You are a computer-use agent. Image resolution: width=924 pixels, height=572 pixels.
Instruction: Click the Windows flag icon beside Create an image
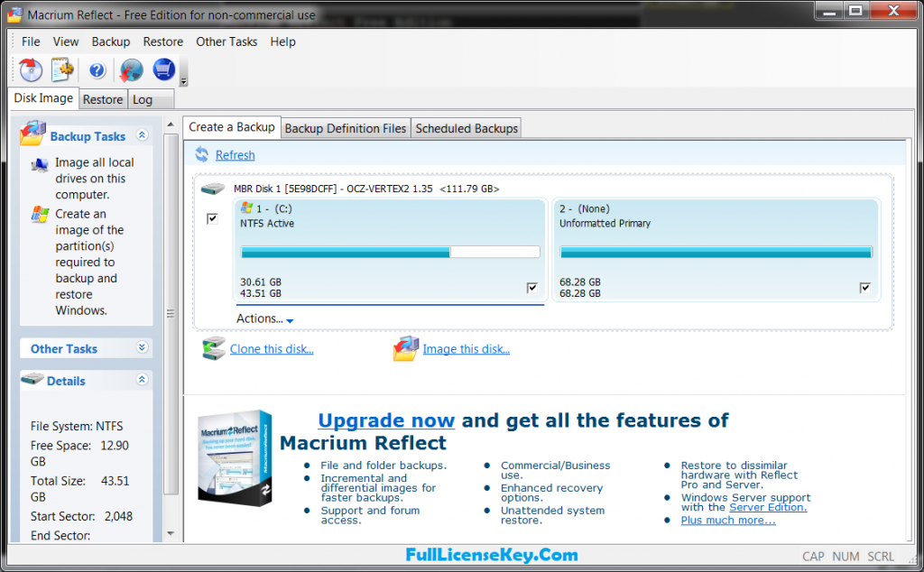click(40, 215)
